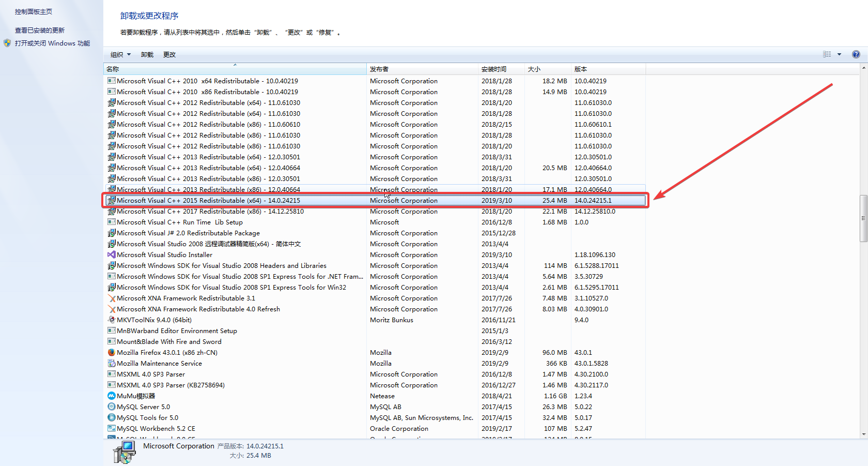The height and width of the screenshot is (466, 868).
Task: Select MuMu模拟器 icon
Action: click(112, 396)
